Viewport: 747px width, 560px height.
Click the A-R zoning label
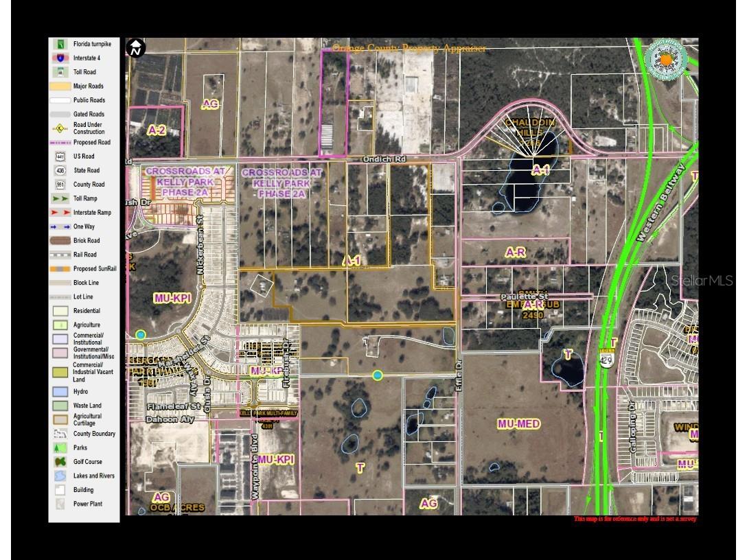[515, 252]
